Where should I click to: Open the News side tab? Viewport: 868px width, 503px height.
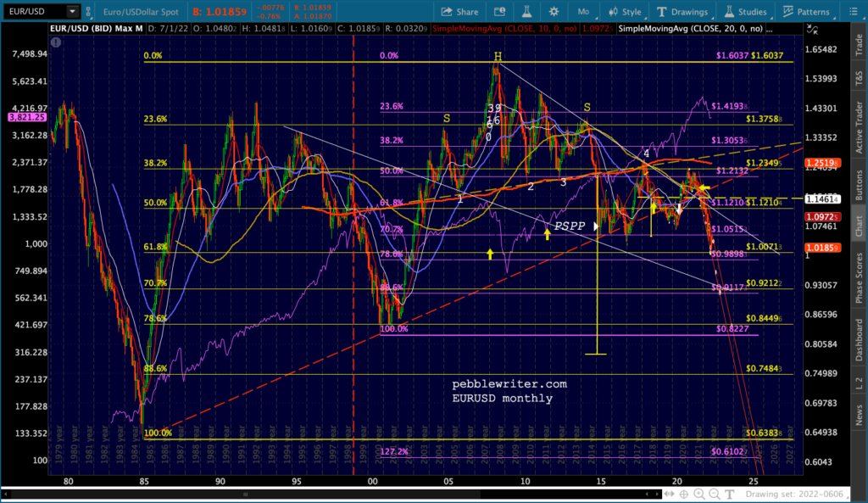click(x=860, y=415)
